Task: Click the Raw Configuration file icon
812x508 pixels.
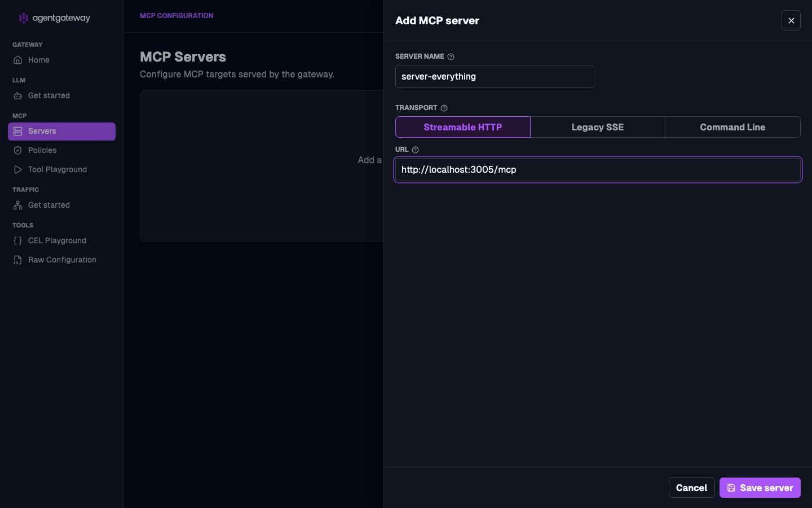Action: pos(18,260)
